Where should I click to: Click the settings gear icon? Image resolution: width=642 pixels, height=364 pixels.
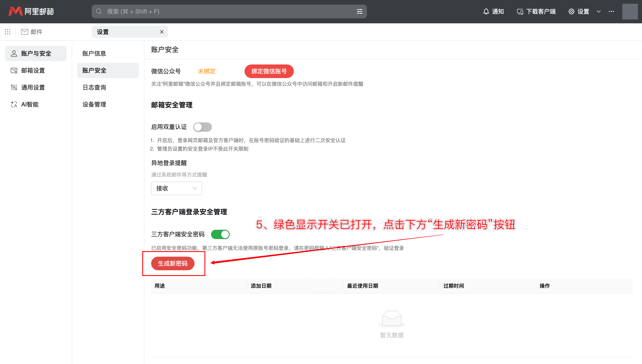click(x=572, y=11)
